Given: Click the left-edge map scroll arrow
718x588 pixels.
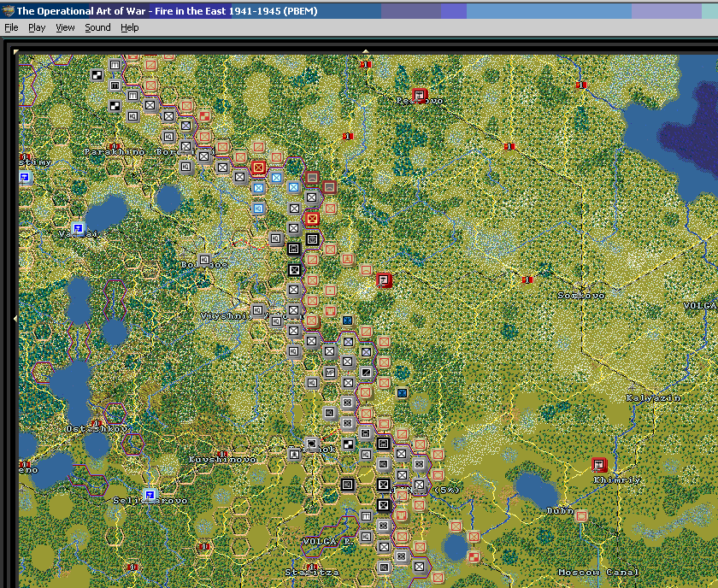Looking at the screenshot, I should click(15, 317).
